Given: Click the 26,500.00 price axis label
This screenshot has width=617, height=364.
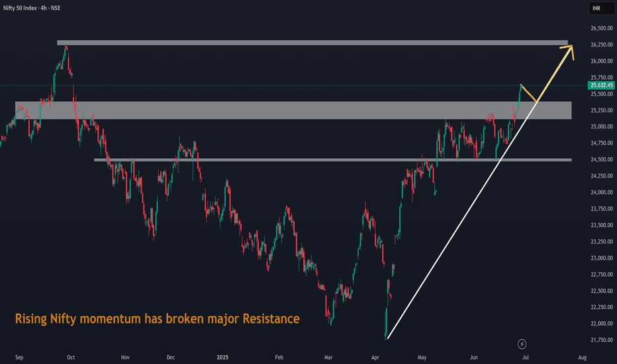Looking at the screenshot, I should (x=602, y=28).
